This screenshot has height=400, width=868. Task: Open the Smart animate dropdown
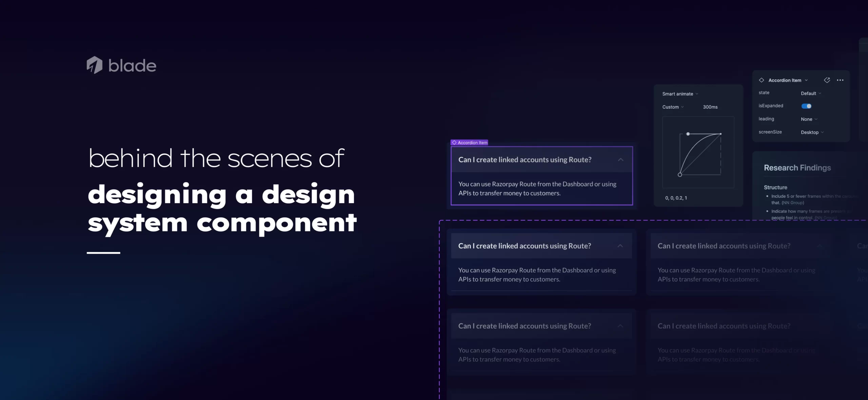pyautogui.click(x=680, y=94)
